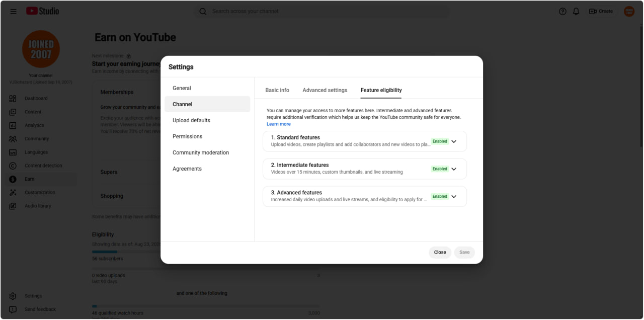The width and height of the screenshot is (644, 320).
Task: Open the Content detection icon
Action: (13, 166)
